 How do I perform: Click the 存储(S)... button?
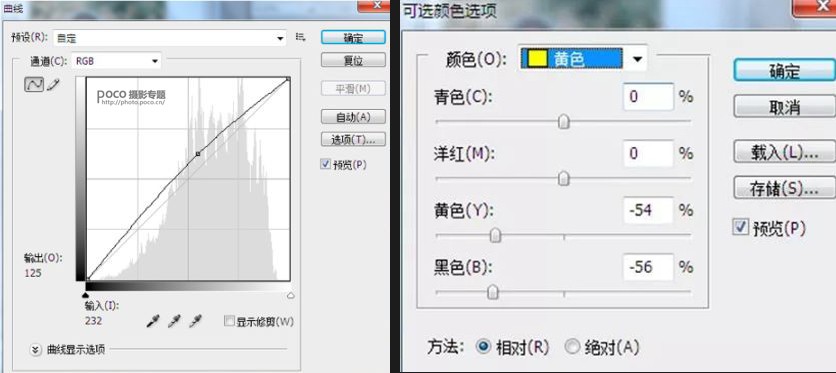784,188
